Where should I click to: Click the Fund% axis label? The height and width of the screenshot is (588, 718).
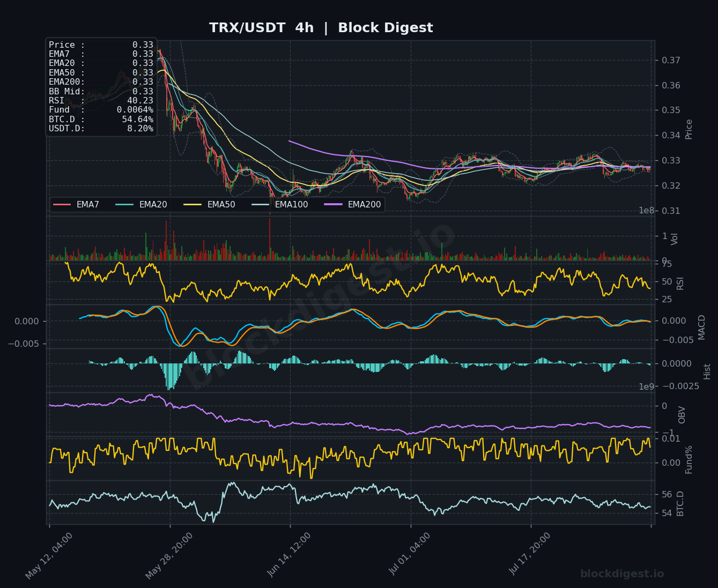(689, 459)
